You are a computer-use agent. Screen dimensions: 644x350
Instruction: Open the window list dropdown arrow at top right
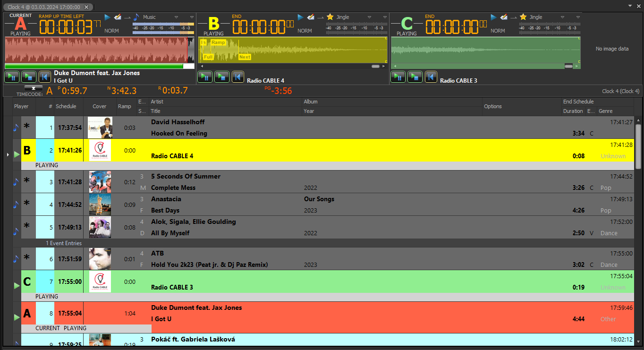click(630, 6)
